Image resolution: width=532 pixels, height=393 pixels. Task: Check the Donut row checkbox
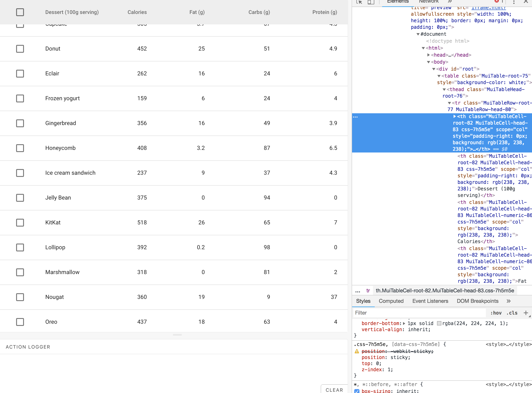pos(20,49)
